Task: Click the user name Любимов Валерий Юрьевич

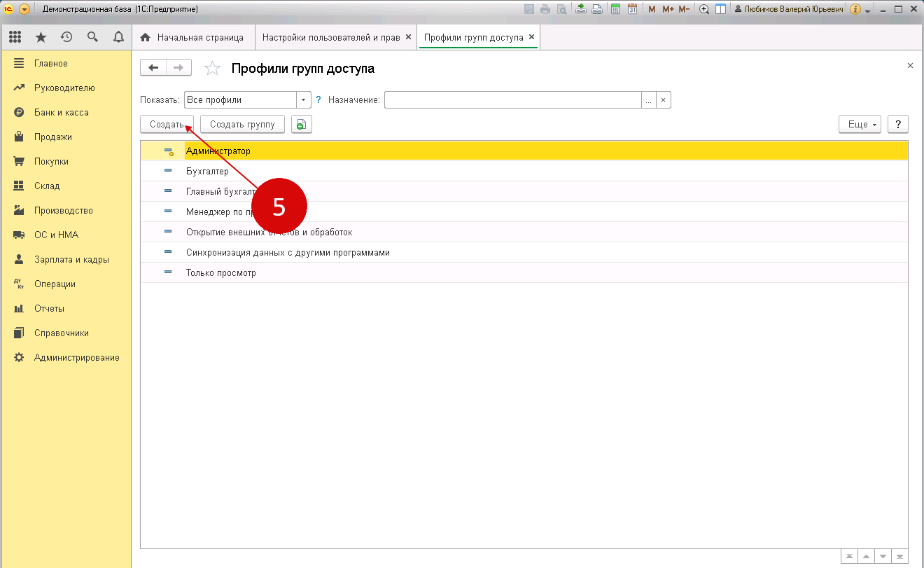Action: tap(789, 9)
